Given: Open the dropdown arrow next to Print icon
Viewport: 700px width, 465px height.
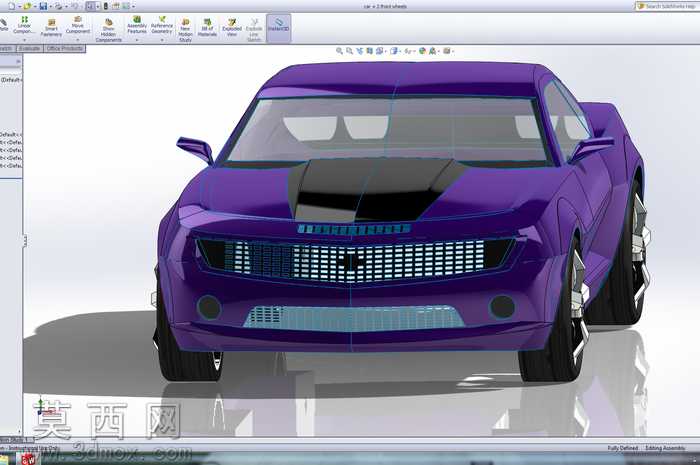Looking at the screenshot, I should [66, 7].
